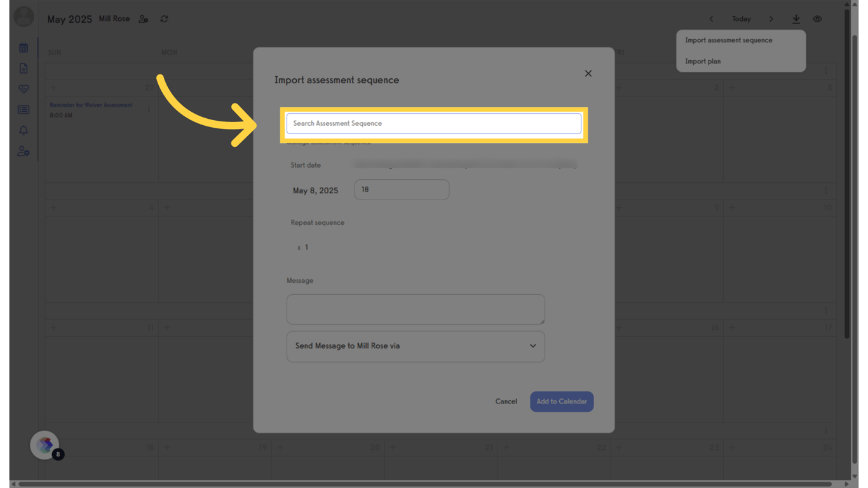Image resolution: width=868 pixels, height=488 pixels.
Task: Open the list panel from the sidebar
Action: coord(24,109)
